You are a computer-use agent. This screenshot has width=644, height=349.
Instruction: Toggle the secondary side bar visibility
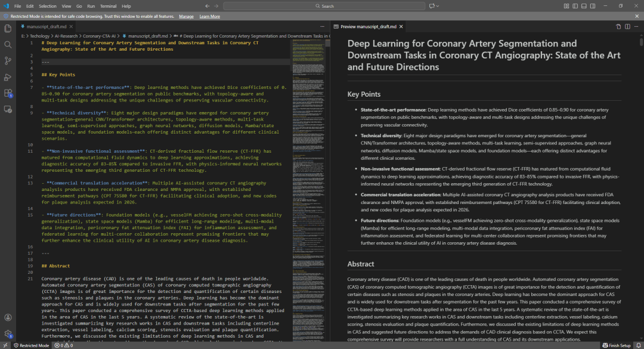593,6
